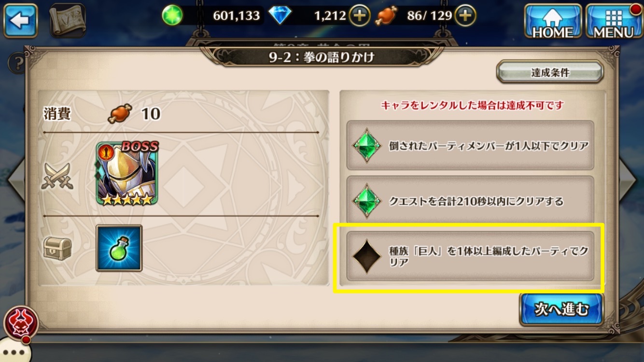This screenshot has height=362, width=644.
Task: Refill stamina with the meat plus button
Action: tap(465, 16)
